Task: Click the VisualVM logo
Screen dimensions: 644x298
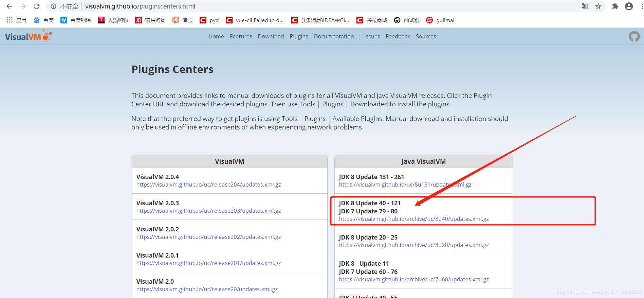Action: click(x=29, y=36)
